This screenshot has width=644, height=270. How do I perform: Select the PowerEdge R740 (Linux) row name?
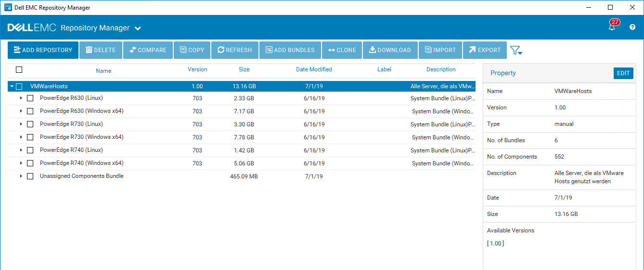pyautogui.click(x=71, y=150)
